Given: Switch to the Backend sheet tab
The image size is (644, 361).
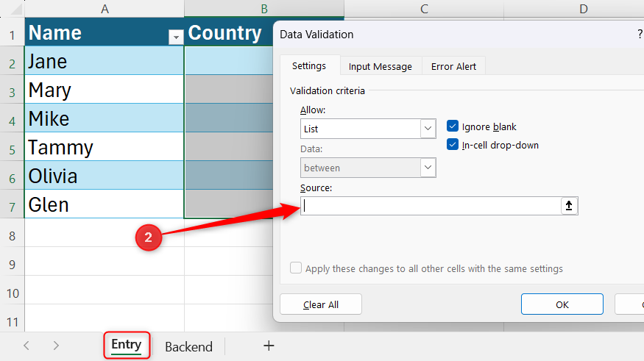Looking at the screenshot, I should [188, 346].
